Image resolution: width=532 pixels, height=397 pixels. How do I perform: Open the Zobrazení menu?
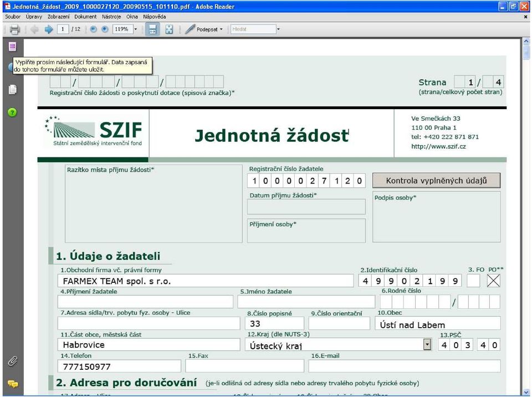pos(58,17)
